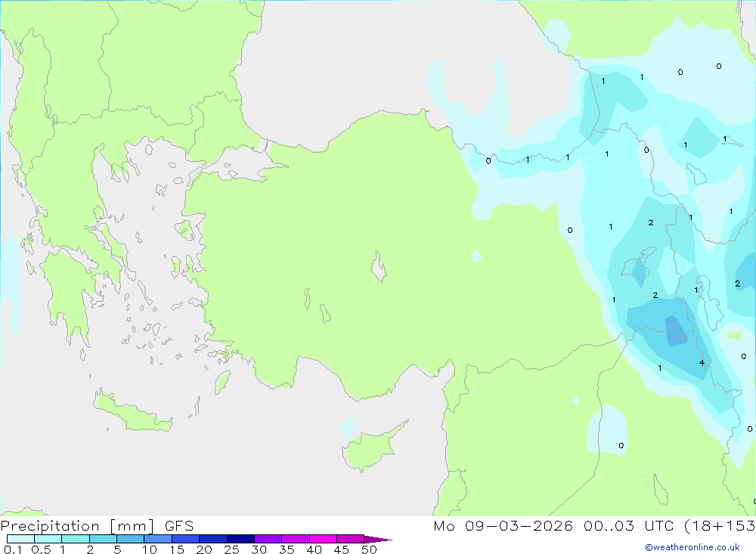Click the '0.5' legend tick label

pyautogui.click(x=41, y=549)
